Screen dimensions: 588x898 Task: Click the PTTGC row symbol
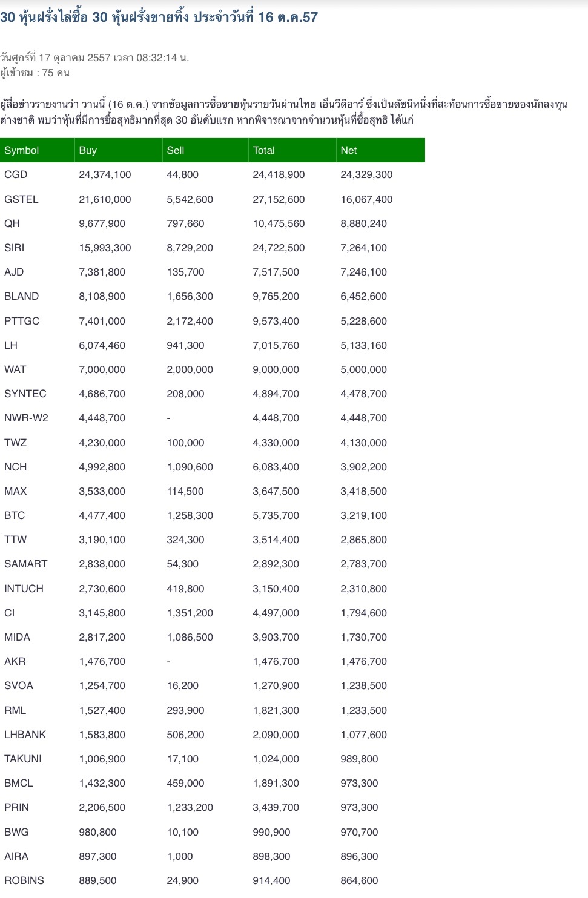22,321
